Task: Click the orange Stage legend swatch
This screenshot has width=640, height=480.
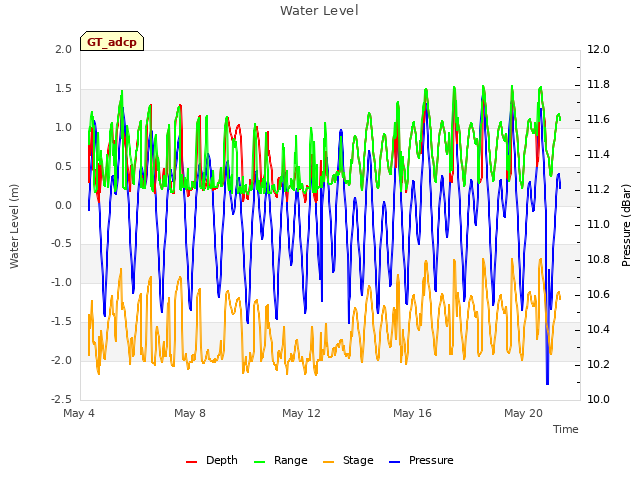Action: coord(329,462)
